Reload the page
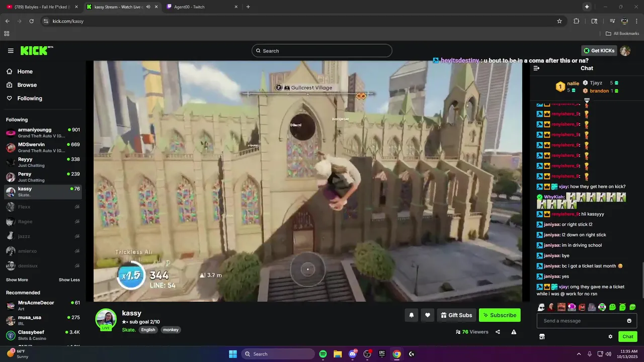This screenshot has width=644, height=362. click(x=32, y=21)
